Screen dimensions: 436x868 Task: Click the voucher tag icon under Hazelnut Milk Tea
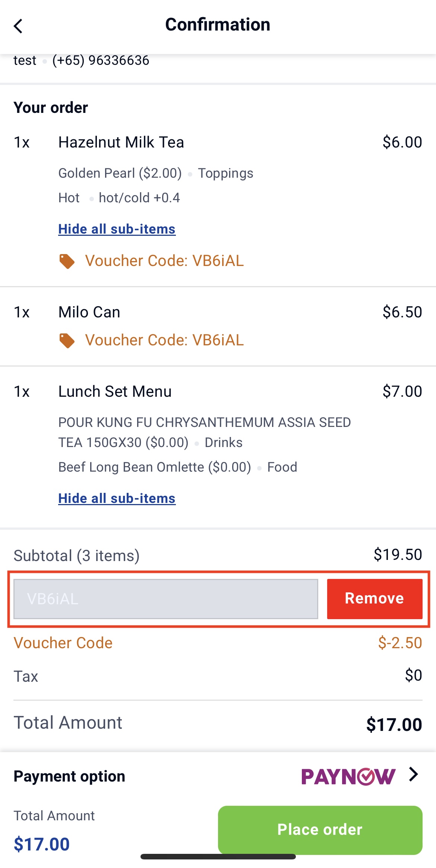coord(67,261)
